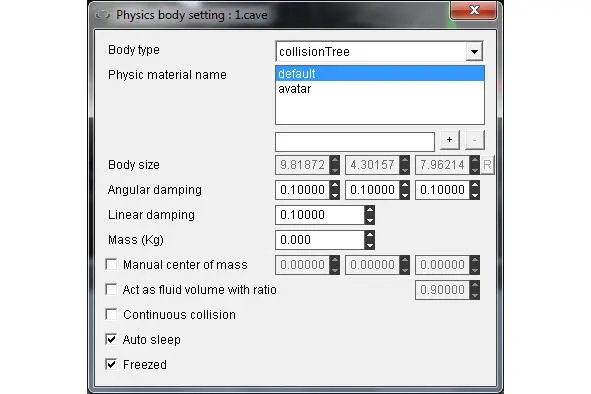Increase first Angular damping value
Screen dimensions: 591x394
[334, 185]
